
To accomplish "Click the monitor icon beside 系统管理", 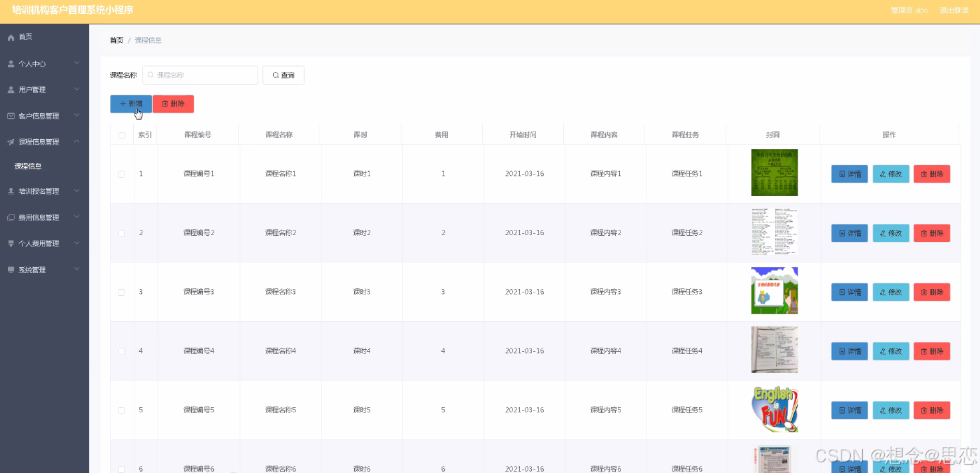I will click(x=11, y=270).
